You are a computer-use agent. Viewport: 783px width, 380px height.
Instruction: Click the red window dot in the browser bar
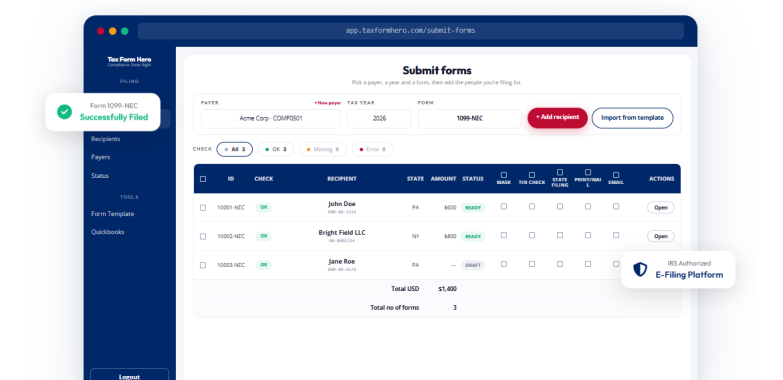[x=100, y=31]
